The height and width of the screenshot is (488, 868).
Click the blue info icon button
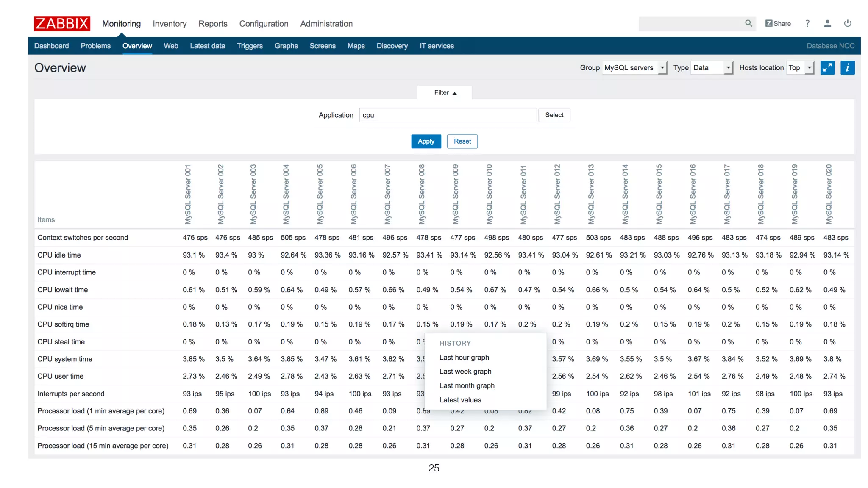click(847, 68)
